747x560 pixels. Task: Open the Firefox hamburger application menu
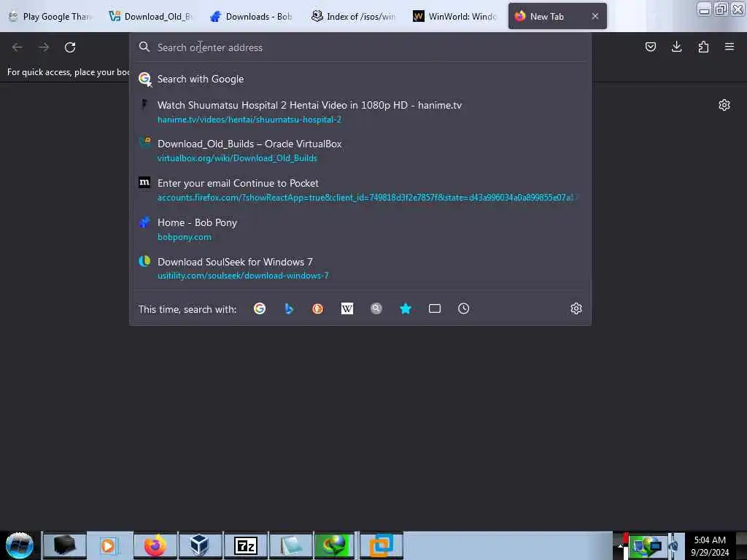coord(729,47)
